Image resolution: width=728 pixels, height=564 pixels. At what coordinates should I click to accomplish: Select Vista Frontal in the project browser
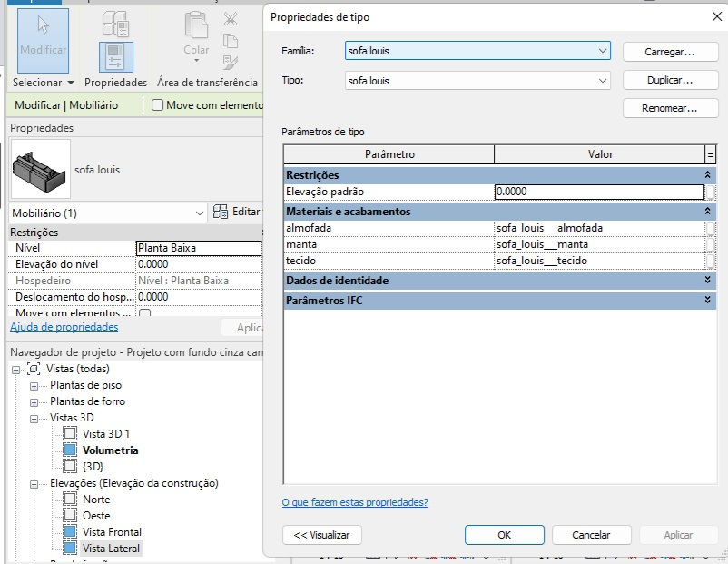pyautogui.click(x=112, y=532)
